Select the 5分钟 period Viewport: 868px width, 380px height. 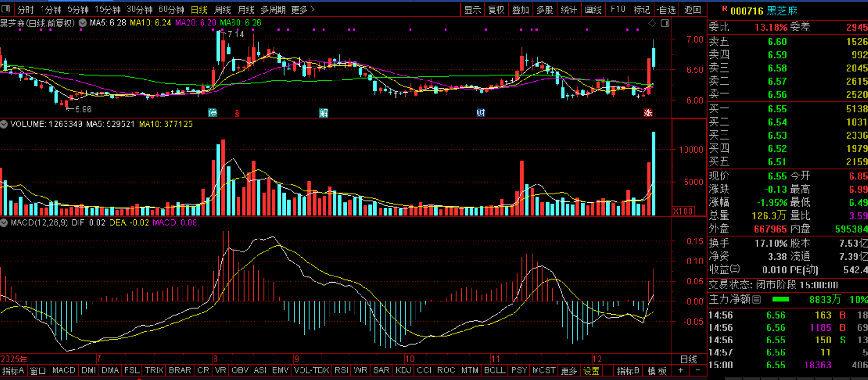(x=78, y=10)
